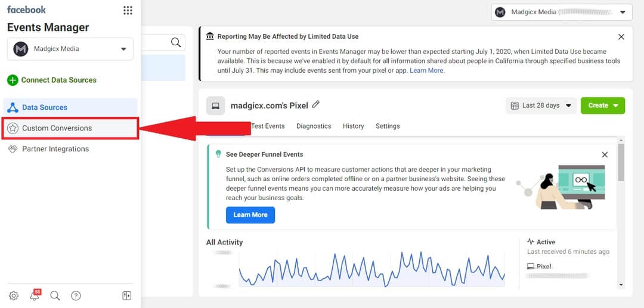Click the Pixel laptop icon in activity panel

[531, 266]
